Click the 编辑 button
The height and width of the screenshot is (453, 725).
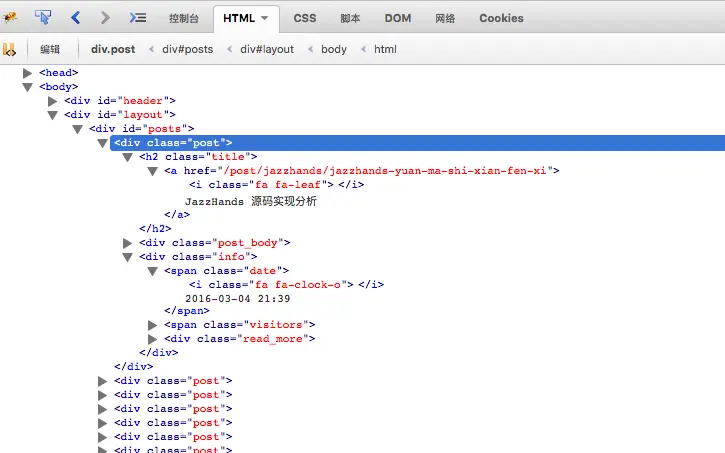coord(50,49)
